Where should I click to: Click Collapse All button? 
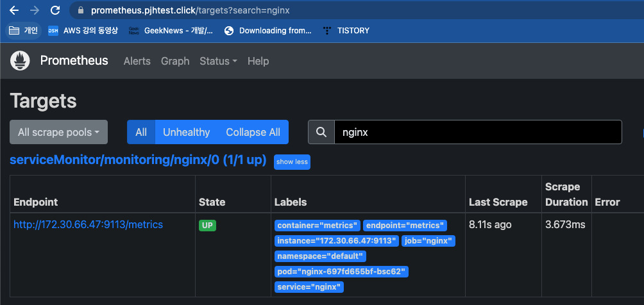pos(253,132)
